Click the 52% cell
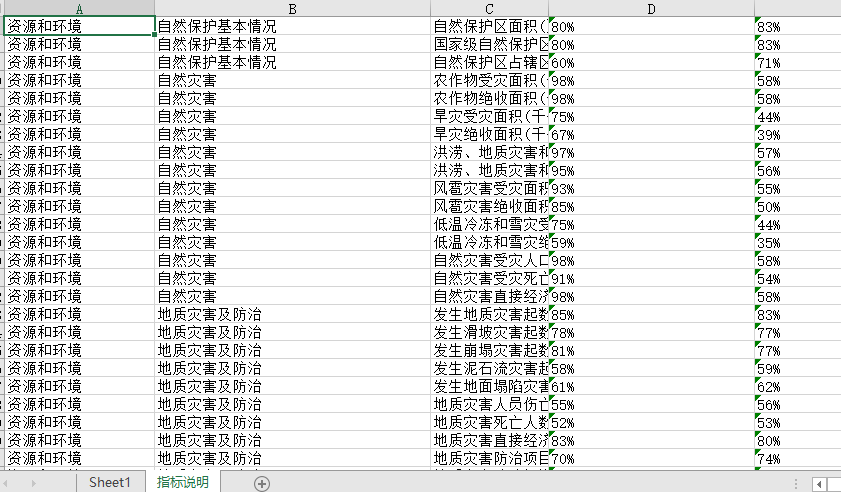Viewport: 841px width, 492px height. 651,422
